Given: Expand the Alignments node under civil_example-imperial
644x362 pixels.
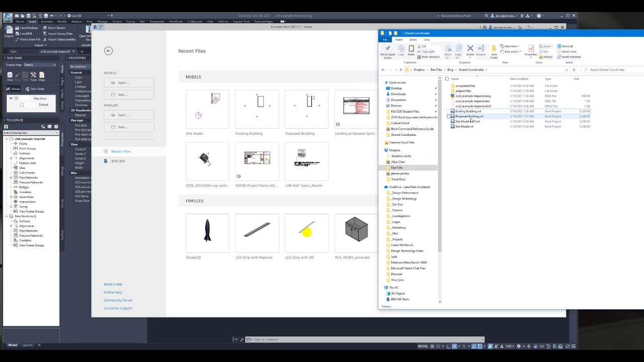Looking at the screenshot, I should (11, 158).
